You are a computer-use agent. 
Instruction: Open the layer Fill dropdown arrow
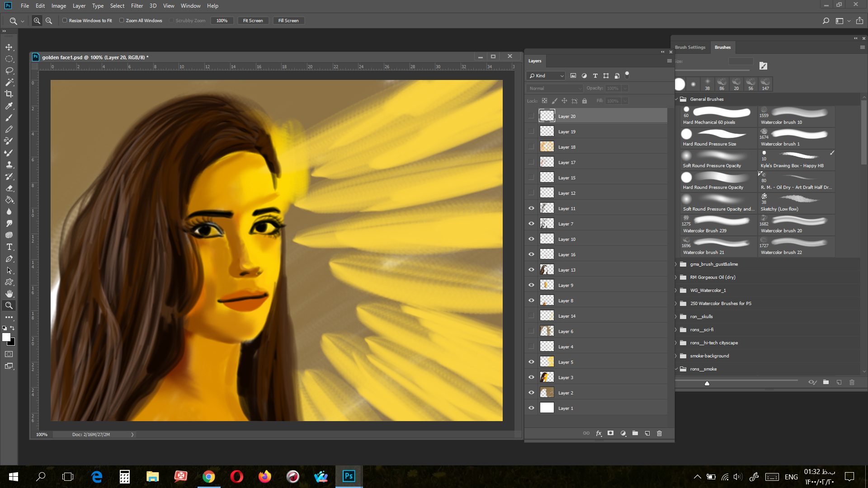[625, 101]
